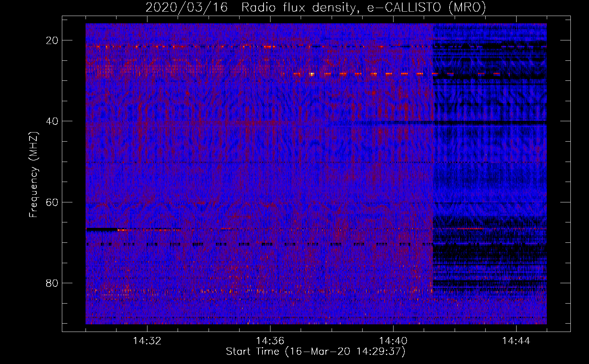Viewport: 589px width, 364px height.
Task: Click the 60 MHz frequency tick label
Action: pyautogui.click(x=52, y=202)
